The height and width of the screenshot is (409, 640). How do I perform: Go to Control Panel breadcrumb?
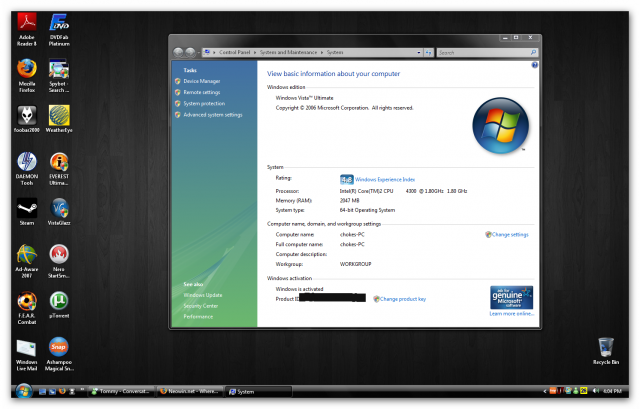coord(234,52)
